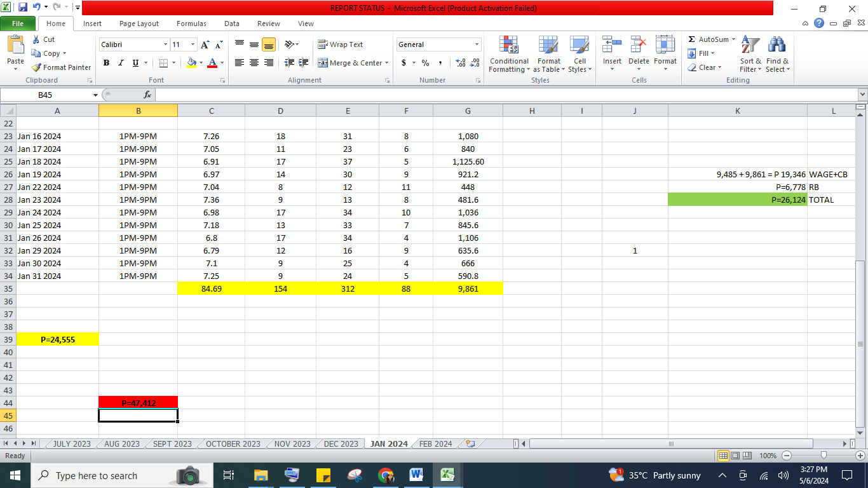Toggle Wrap Text on

[x=341, y=44]
